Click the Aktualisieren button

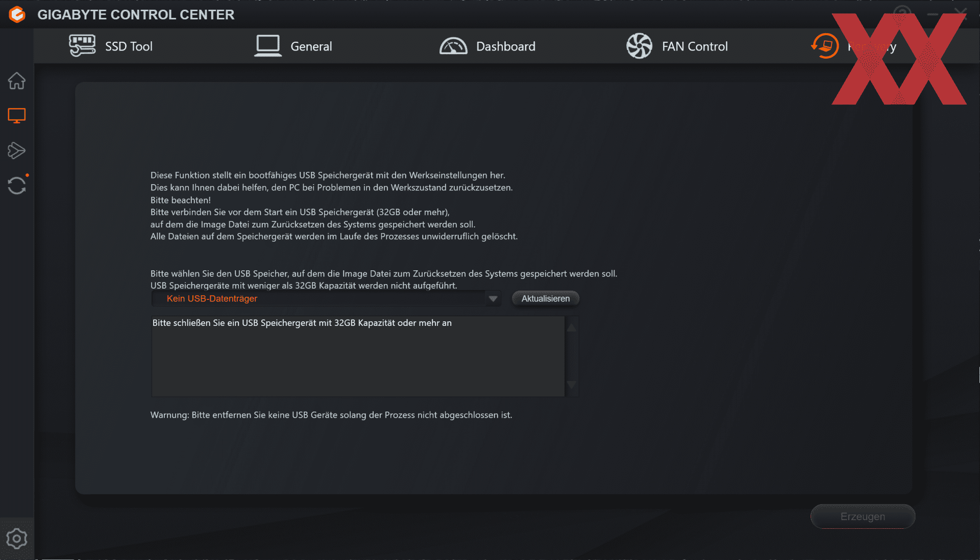pyautogui.click(x=546, y=298)
